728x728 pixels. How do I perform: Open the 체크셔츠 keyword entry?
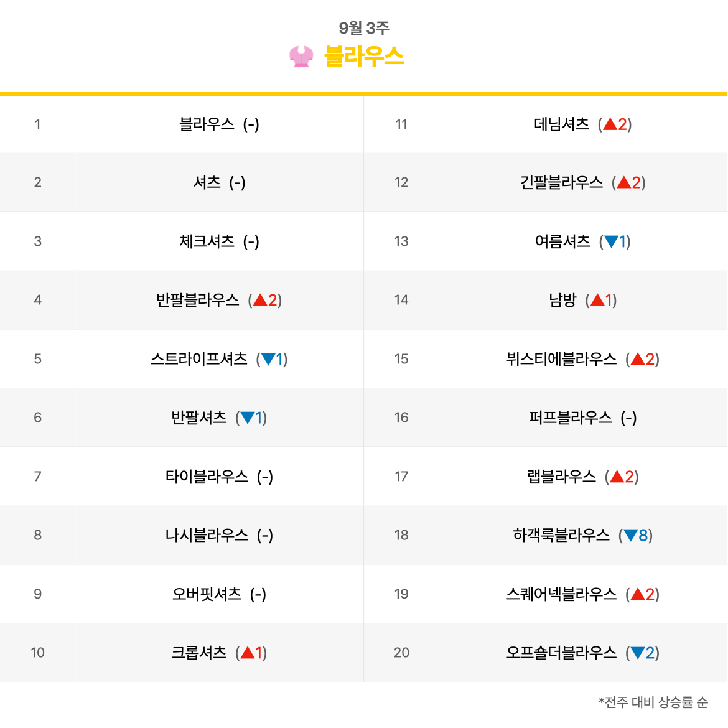pyautogui.click(x=207, y=241)
